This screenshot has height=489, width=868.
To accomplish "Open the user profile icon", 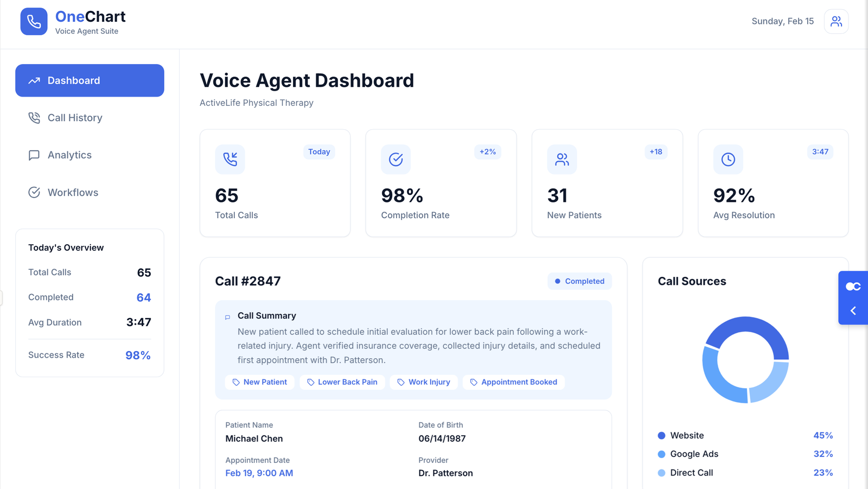I will [836, 22].
